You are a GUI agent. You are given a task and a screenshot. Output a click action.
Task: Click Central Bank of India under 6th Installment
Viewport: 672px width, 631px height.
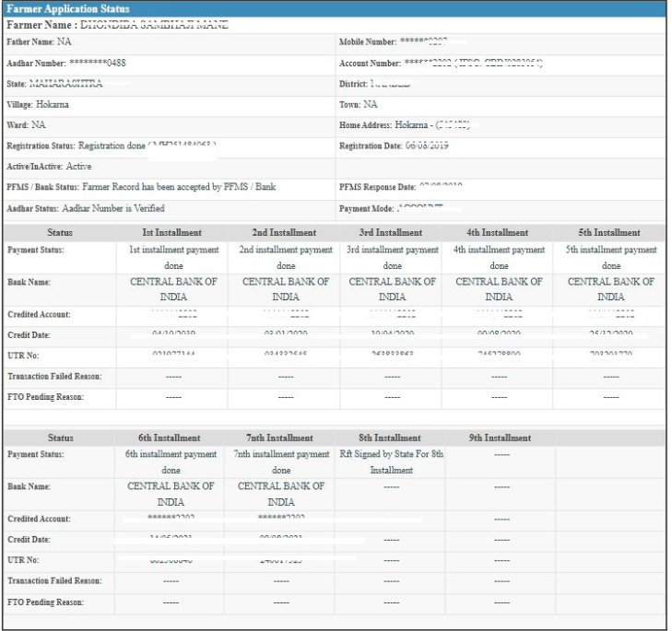tap(171, 494)
